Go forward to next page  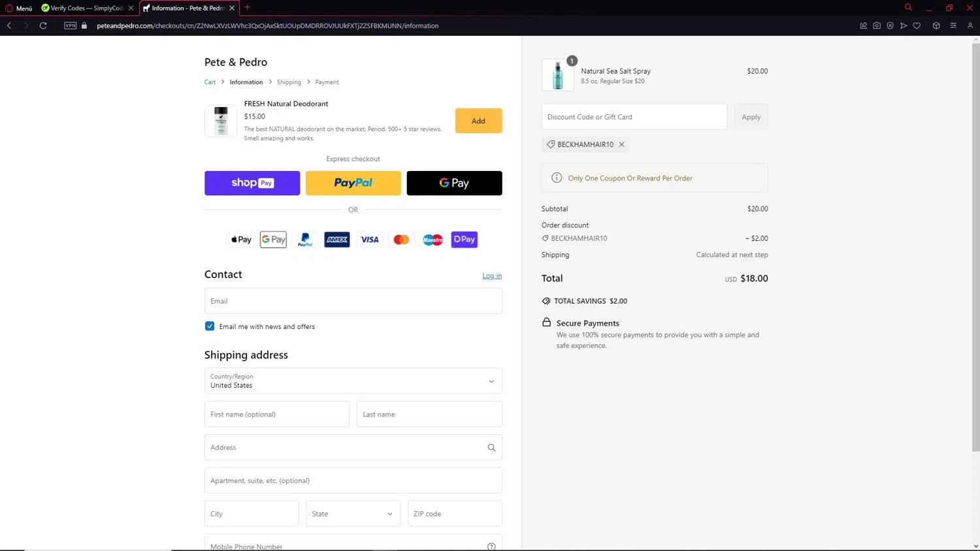25,25
